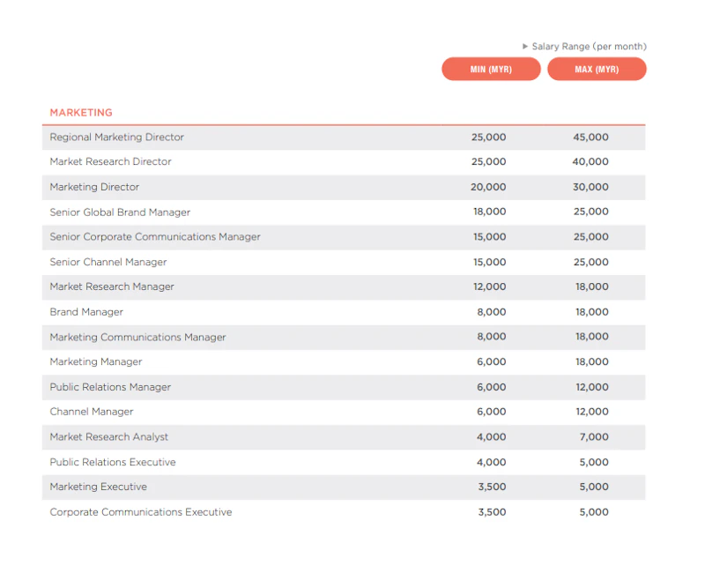This screenshot has width=705, height=588.
Task: Select the Corporate Communications Executive row
Action: click(x=141, y=512)
